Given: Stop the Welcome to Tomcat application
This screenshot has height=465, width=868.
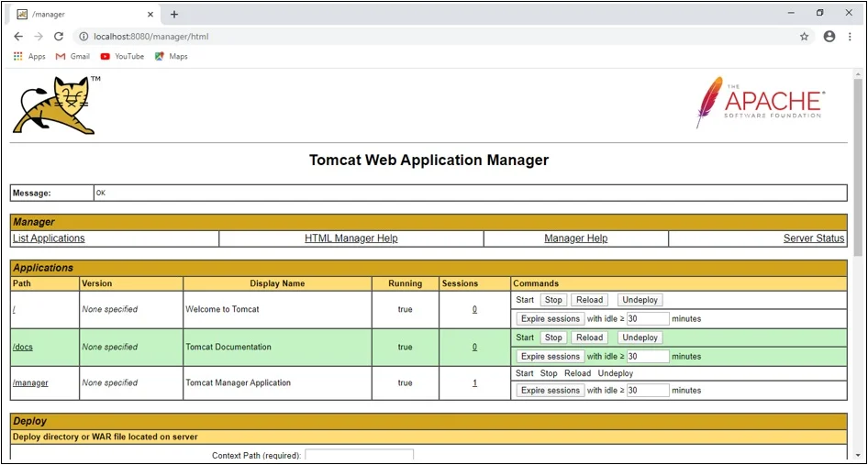Looking at the screenshot, I should [x=553, y=300].
